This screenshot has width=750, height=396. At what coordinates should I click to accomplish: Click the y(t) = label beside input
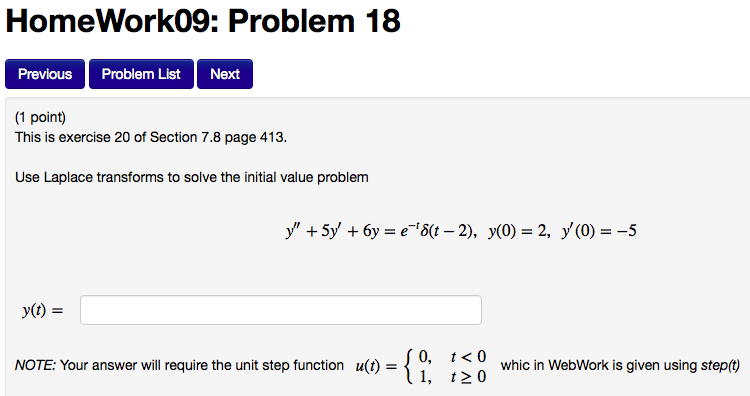(43, 310)
